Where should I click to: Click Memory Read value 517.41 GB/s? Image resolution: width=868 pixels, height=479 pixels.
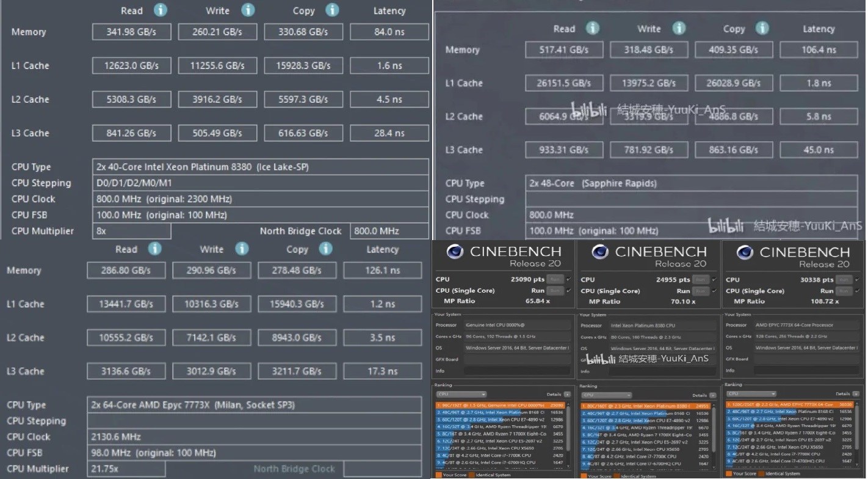click(564, 49)
